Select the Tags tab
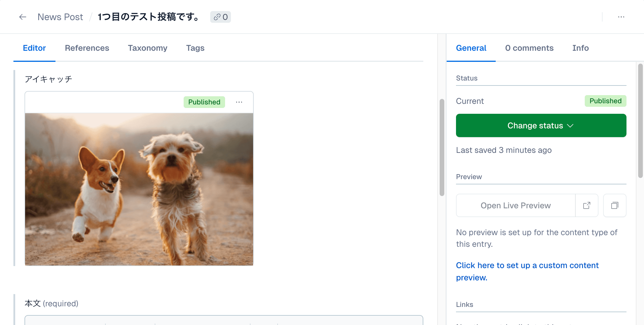The height and width of the screenshot is (325, 644). click(195, 48)
